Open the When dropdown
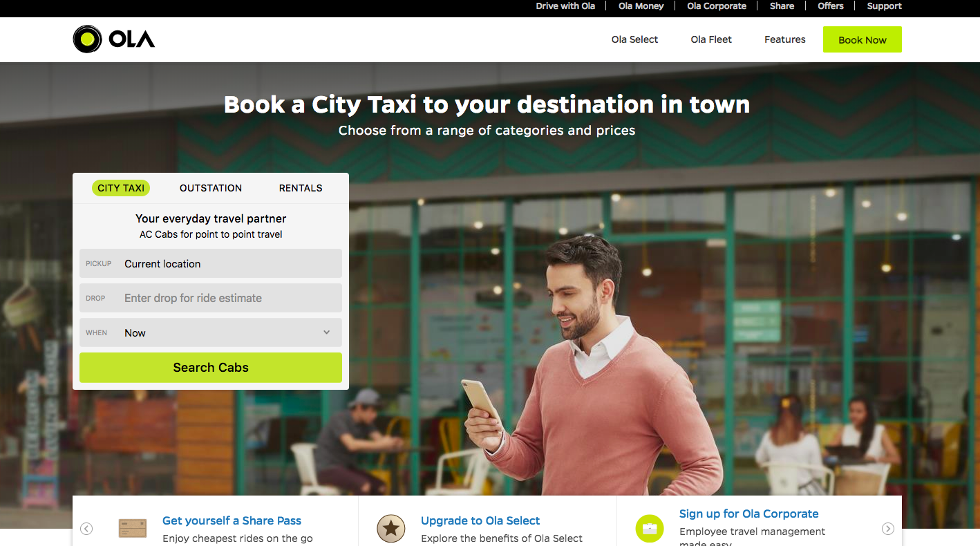The image size is (980, 546). coord(211,332)
